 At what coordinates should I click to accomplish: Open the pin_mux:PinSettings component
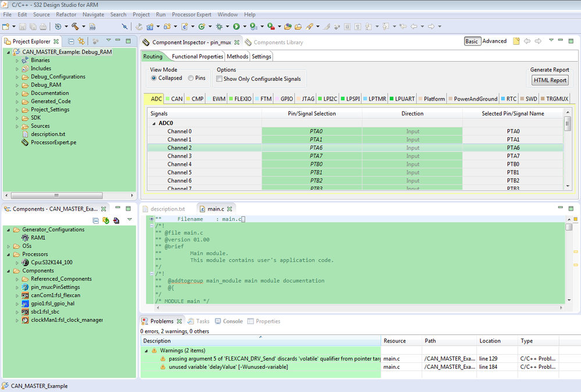point(55,287)
